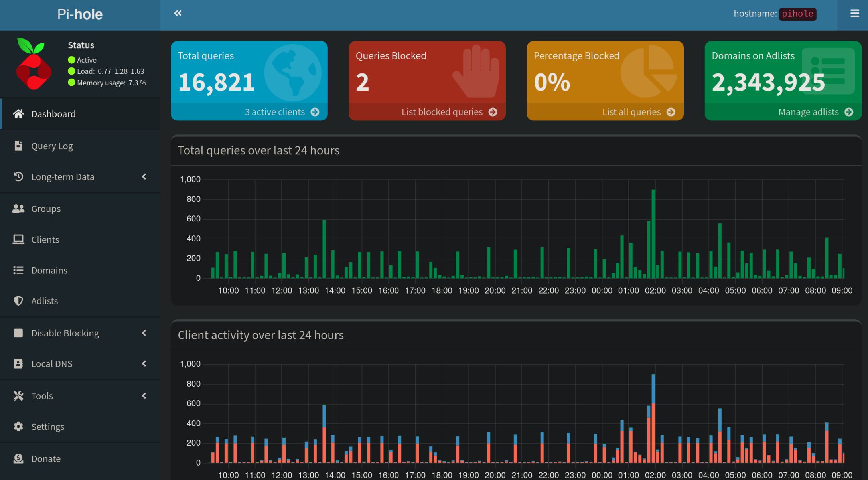Click the Total queries value 16,821
The width and height of the screenshot is (868, 480).
pyautogui.click(x=216, y=82)
